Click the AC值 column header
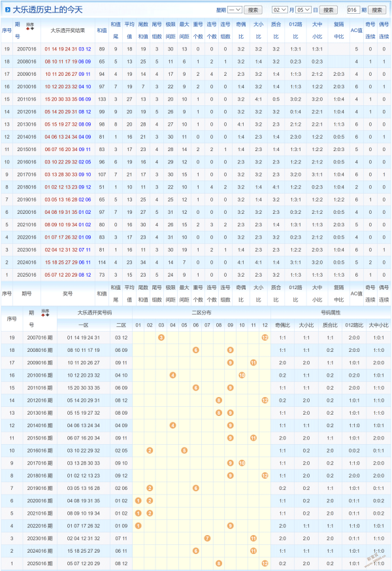The height and width of the screenshot is (571, 392). pos(355,31)
